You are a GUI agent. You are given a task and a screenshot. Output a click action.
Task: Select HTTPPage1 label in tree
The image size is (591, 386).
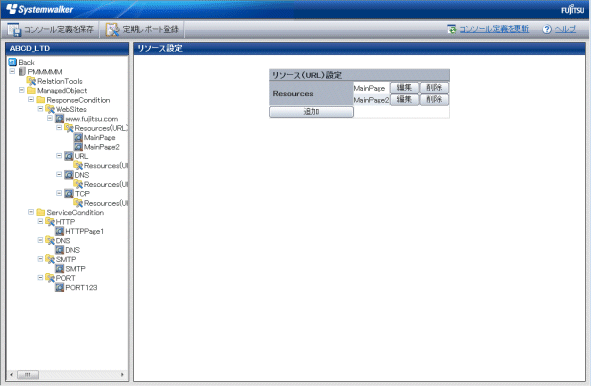tap(84, 231)
